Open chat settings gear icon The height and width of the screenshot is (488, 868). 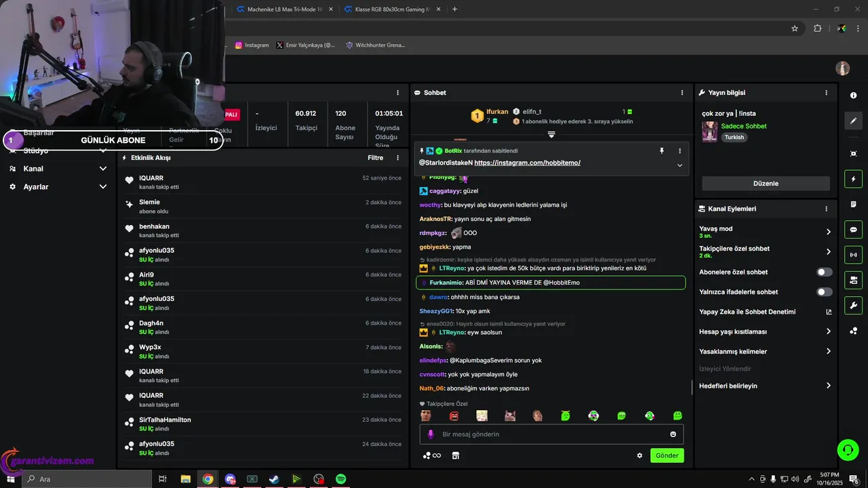[639, 455]
